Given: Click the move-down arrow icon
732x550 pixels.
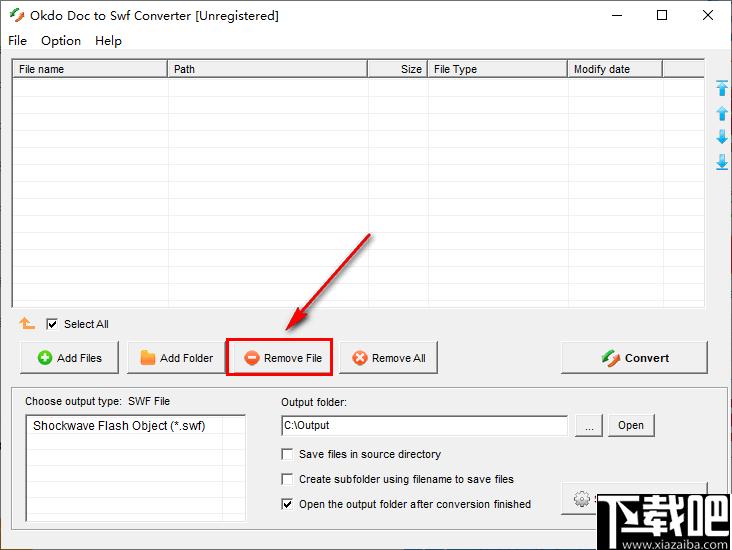Looking at the screenshot, I should [x=722, y=137].
